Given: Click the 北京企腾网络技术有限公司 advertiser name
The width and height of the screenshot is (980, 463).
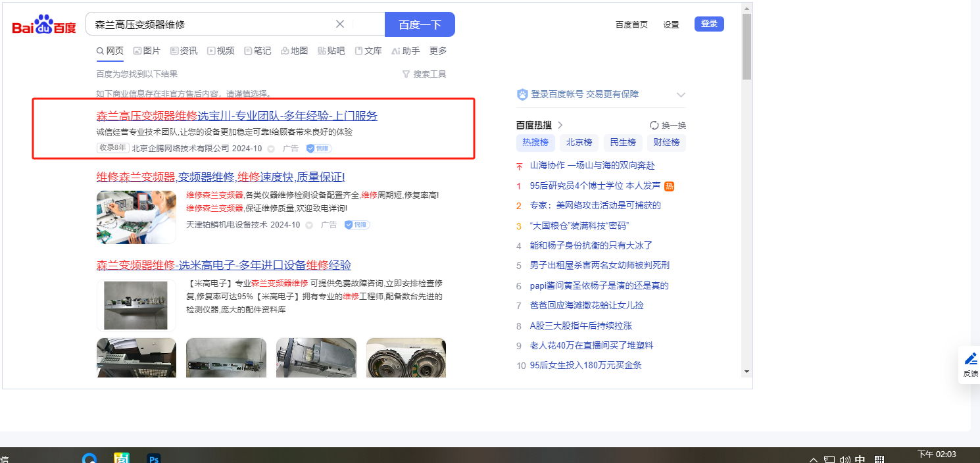Looking at the screenshot, I should pos(180,149).
